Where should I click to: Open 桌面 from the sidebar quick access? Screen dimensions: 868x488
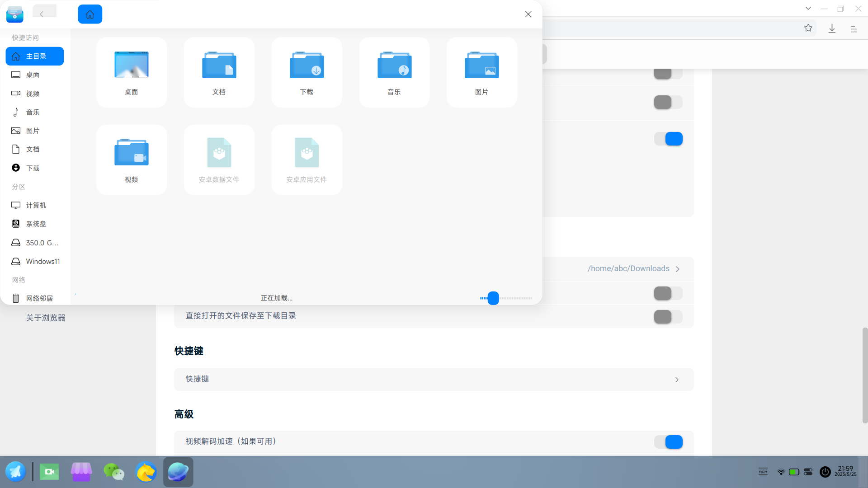(33, 75)
